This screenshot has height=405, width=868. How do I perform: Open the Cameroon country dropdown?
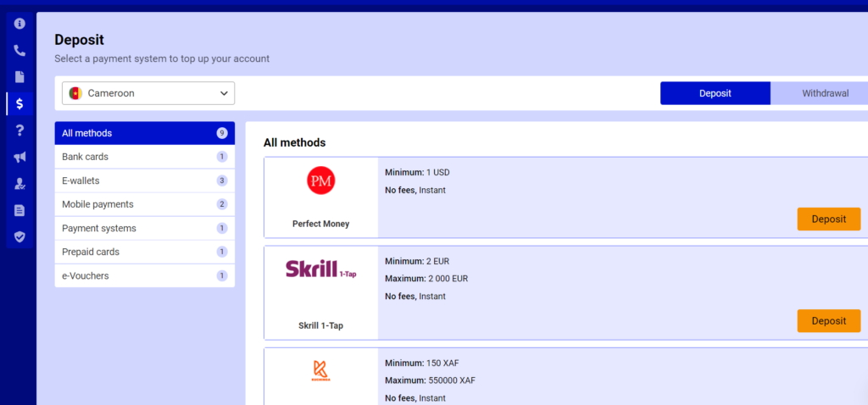(148, 93)
